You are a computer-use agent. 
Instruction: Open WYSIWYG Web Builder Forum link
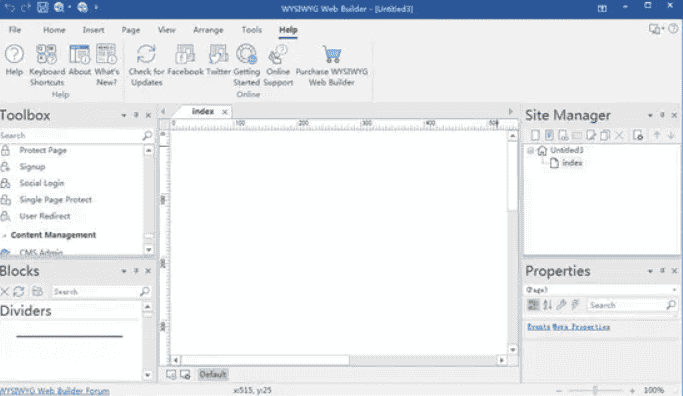[55, 390]
